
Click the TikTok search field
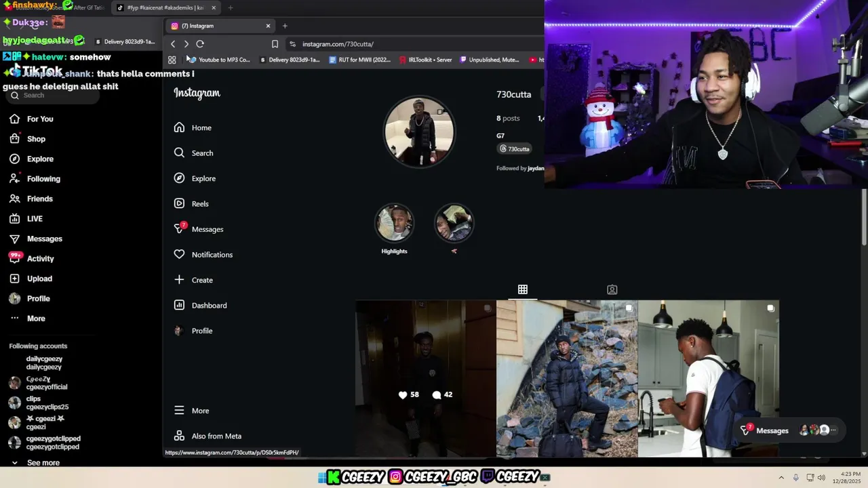click(x=53, y=96)
